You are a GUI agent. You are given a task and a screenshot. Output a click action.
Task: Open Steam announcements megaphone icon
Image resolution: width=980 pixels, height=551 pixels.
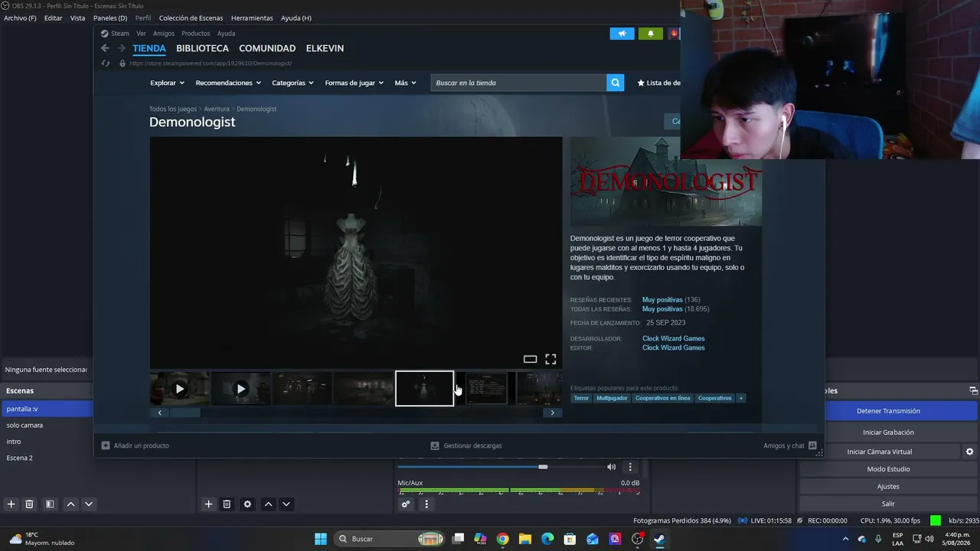(x=622, y=34)
